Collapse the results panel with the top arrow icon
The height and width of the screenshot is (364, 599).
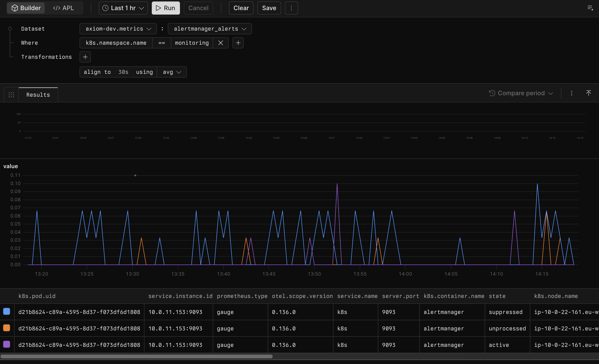(x=589, y=93)
